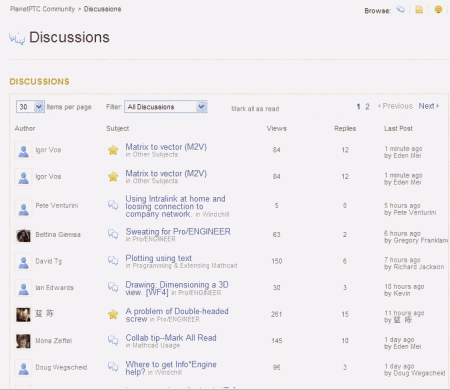Open Where to get Info*Engine help thread
The width and height of the screenshot is (450, 390).
tap(171, 368)
